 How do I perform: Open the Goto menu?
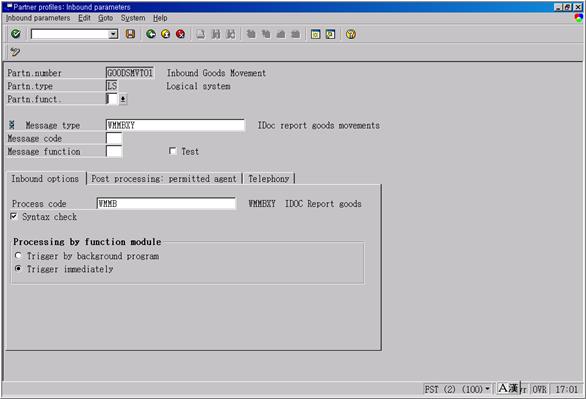(x=105, y=18)
